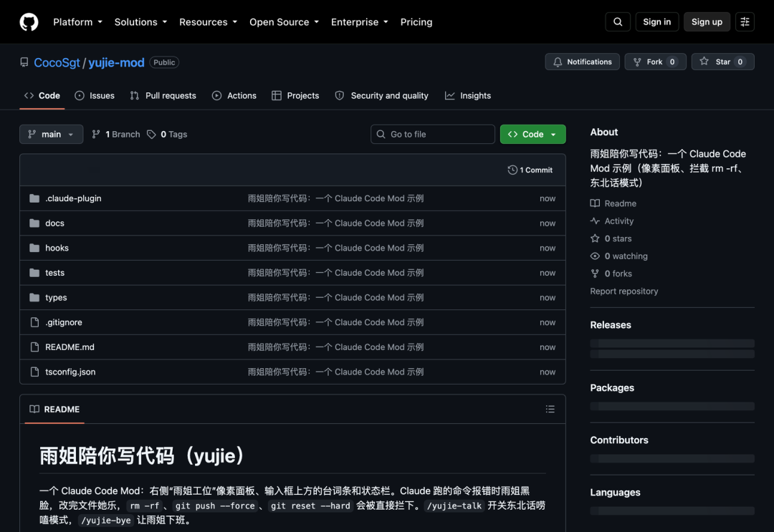Click the Sign up button
This screenshot has height=532, width=774.
(707, 22)
